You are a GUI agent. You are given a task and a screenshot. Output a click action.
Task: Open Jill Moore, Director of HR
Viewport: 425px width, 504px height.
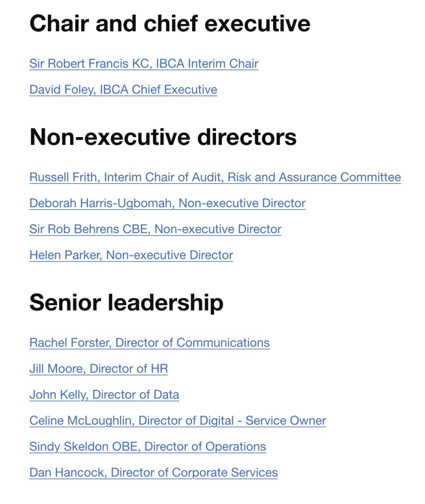[99, 369]
